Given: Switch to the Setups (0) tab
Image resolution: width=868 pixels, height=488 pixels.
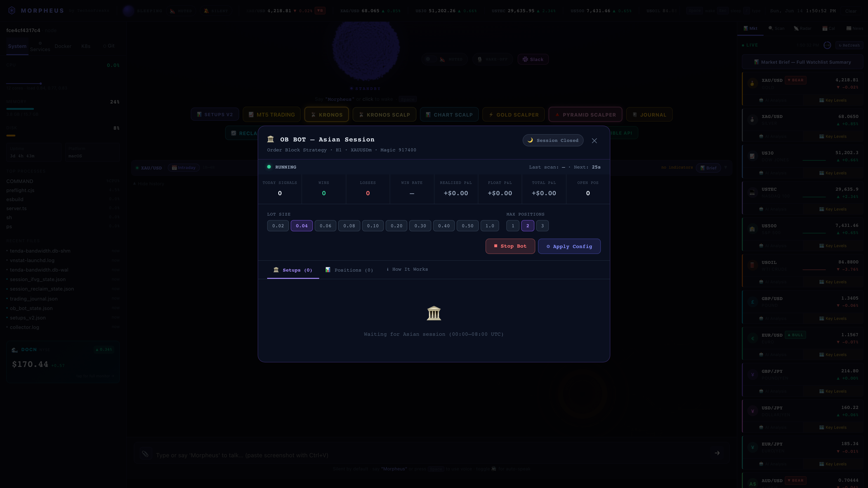Looking at the screenshot, I should [293, 270].
